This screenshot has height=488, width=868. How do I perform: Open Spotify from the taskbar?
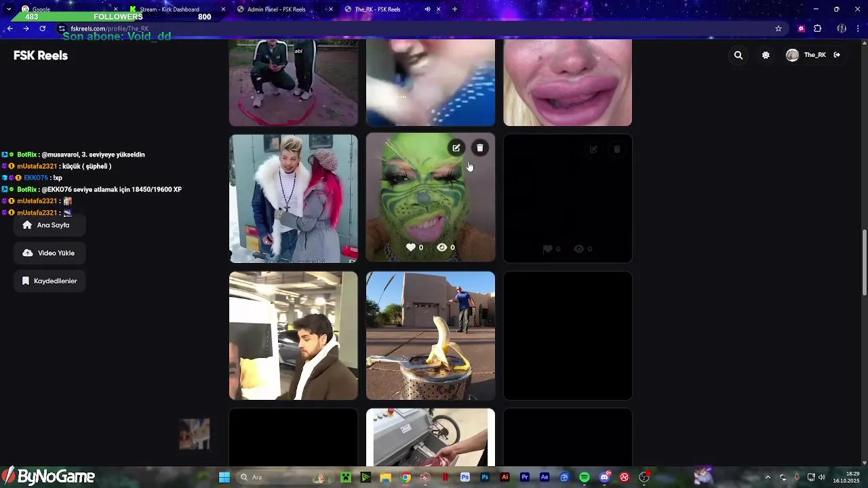pos(585,477)
